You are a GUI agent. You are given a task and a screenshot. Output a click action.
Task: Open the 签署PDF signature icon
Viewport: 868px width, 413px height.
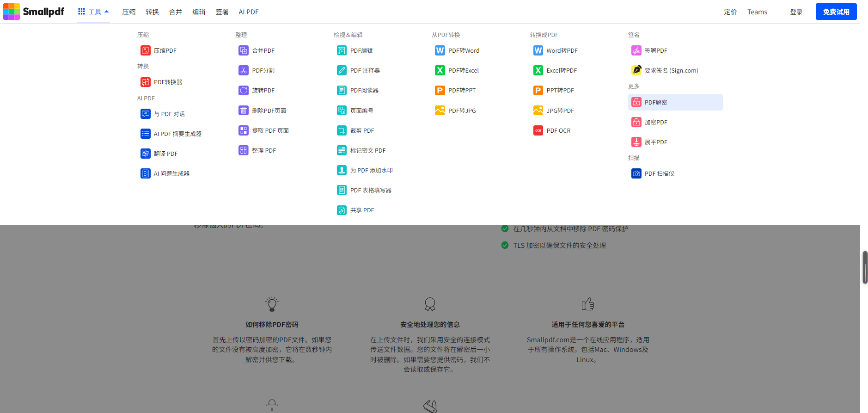click(636, 50)
